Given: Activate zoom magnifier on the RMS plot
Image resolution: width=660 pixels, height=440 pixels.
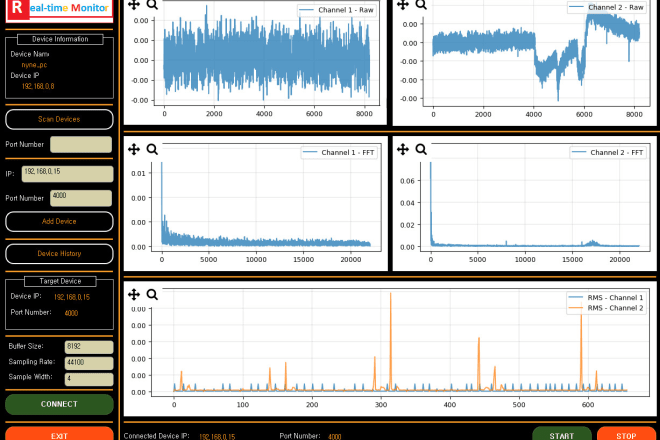Looking at the screenshot, I should tap(152, 295).
